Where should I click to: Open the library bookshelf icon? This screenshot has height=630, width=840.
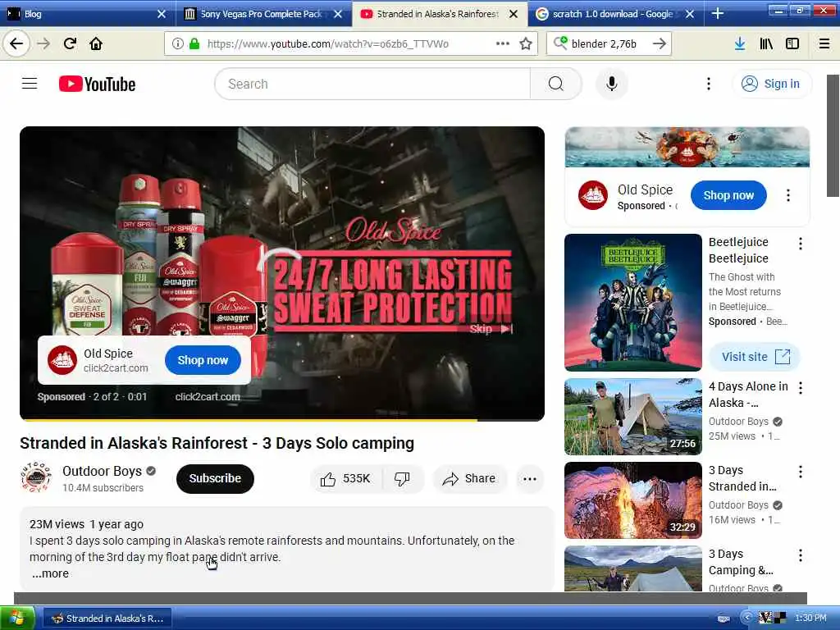(x=767, y=44)
